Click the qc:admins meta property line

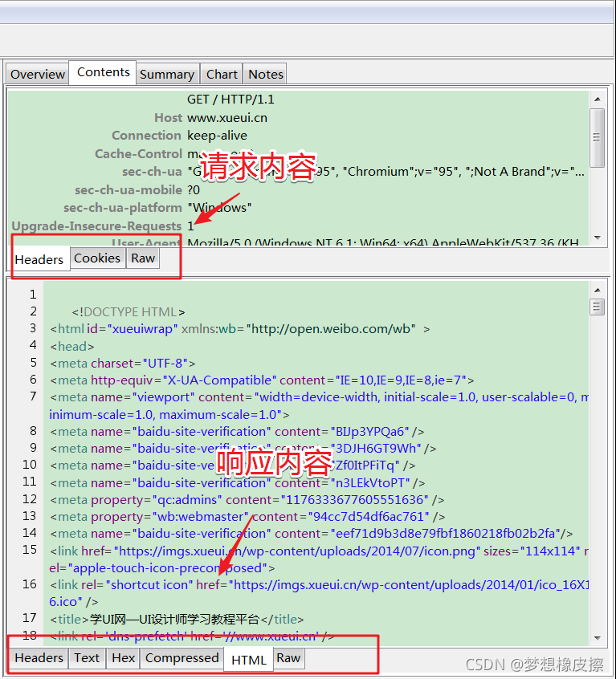[x=247, y=500]
